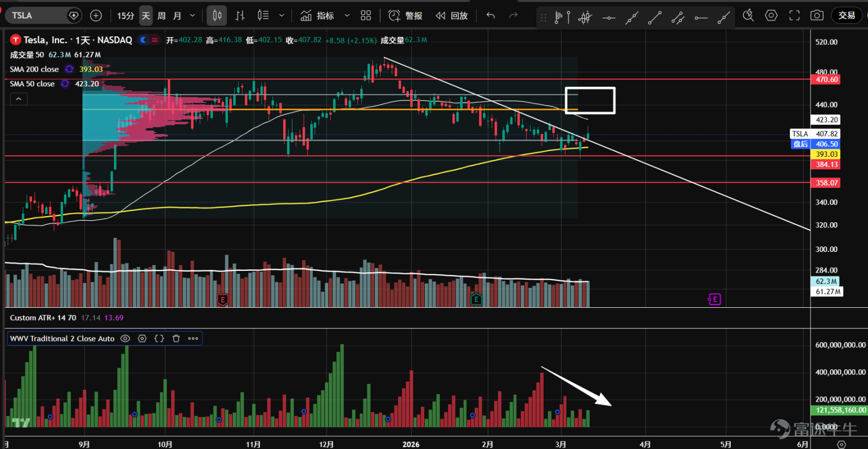Delete the WWV indicator with trash icon
The height and width of the screenshot is (449, 868).
tap(176, 338)
